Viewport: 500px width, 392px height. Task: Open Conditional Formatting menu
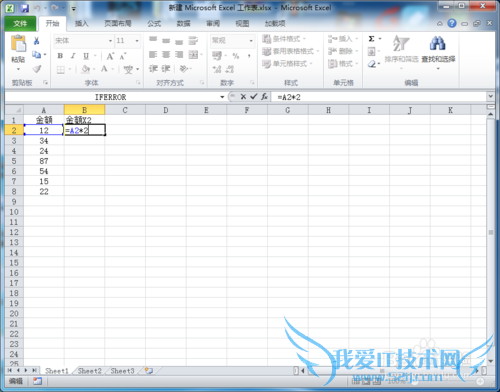[x=284, y=39]
